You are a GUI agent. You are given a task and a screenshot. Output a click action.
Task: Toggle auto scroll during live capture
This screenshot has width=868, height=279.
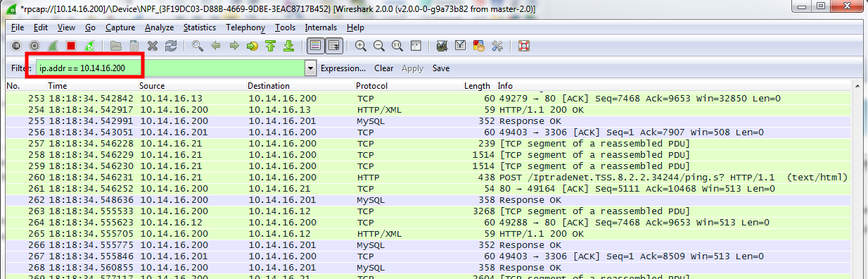[334, 46]
